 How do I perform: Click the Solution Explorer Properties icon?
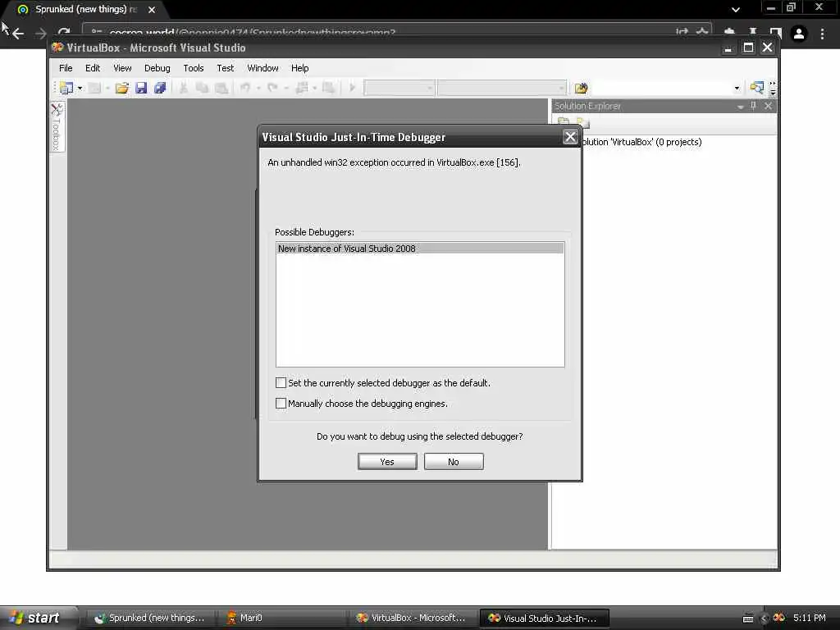tap(563, 123)
